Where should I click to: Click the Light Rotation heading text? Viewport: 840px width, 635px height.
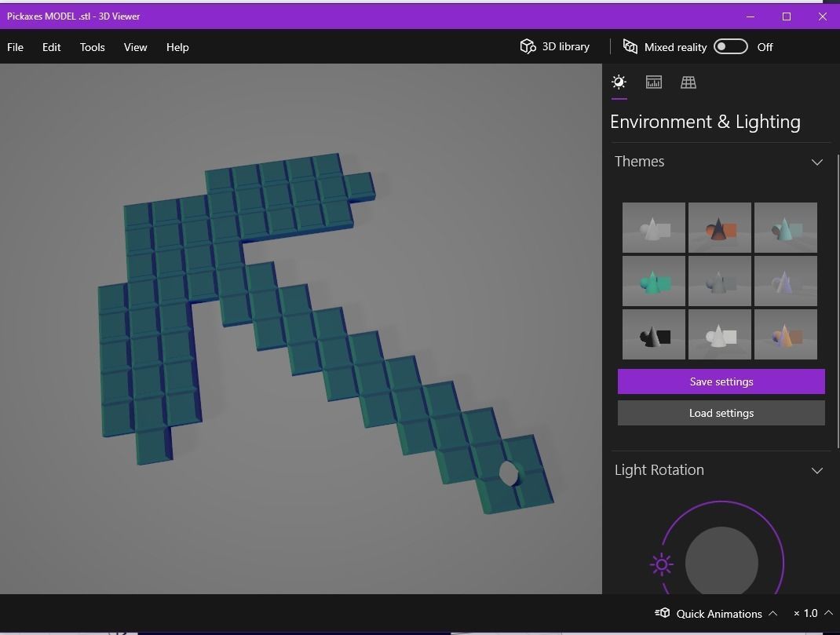pos(659,470)
